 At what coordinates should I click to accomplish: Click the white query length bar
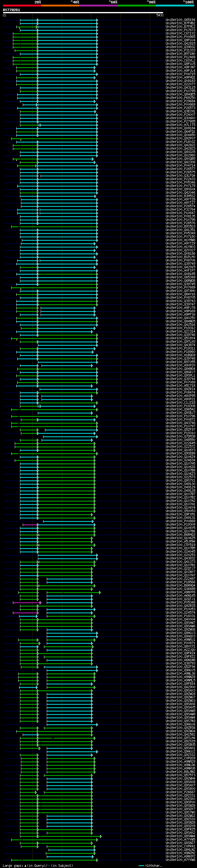[83, 13]
